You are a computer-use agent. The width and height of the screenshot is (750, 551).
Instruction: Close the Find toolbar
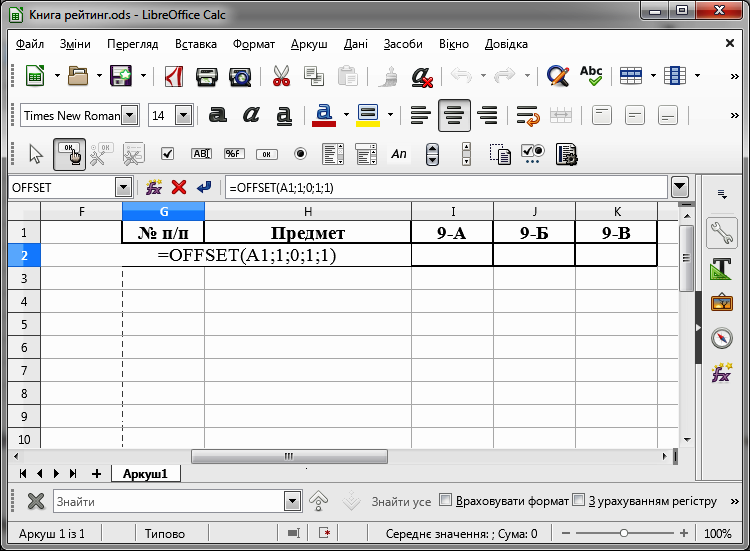tap(35, 501)
